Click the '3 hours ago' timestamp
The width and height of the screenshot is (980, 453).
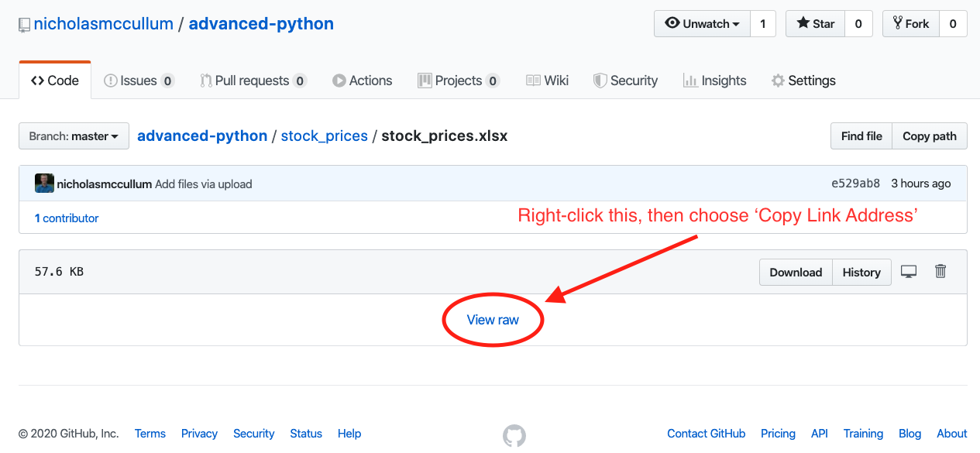click(920, 184)
